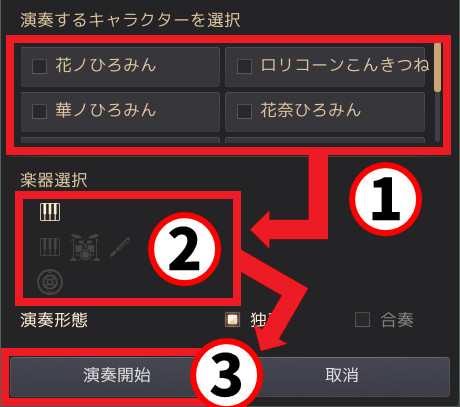The height and width of the screenshot is (407, 460).
Task: Check the 花ノひろみん character checkbox
Action: point(39,66)
